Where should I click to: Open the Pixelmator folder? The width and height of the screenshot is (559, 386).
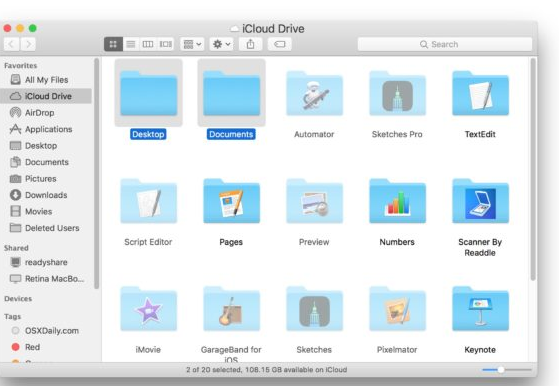coord(397,309)
